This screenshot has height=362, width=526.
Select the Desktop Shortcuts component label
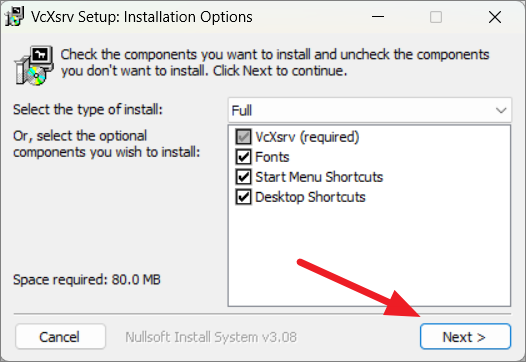(x=310, y=197)
